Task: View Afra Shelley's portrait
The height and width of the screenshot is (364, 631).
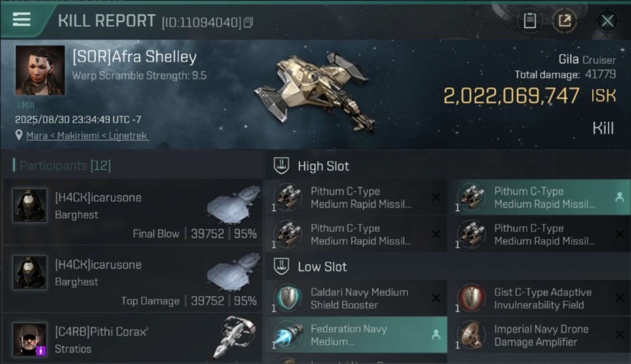Action: [x=40, y=70]
